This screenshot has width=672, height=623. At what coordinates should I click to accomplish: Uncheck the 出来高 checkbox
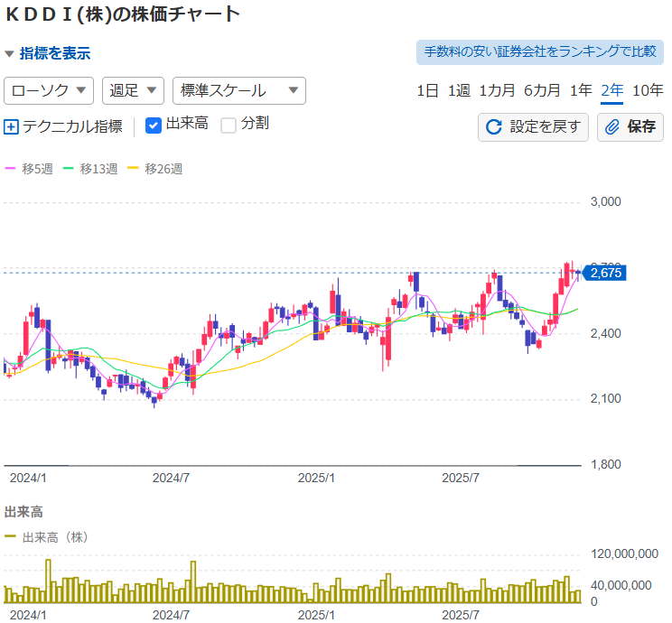pos(154,126)
